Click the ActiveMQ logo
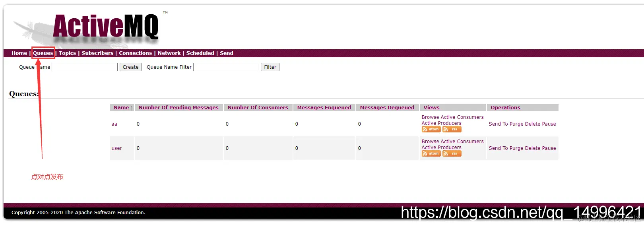 point(105,27)
